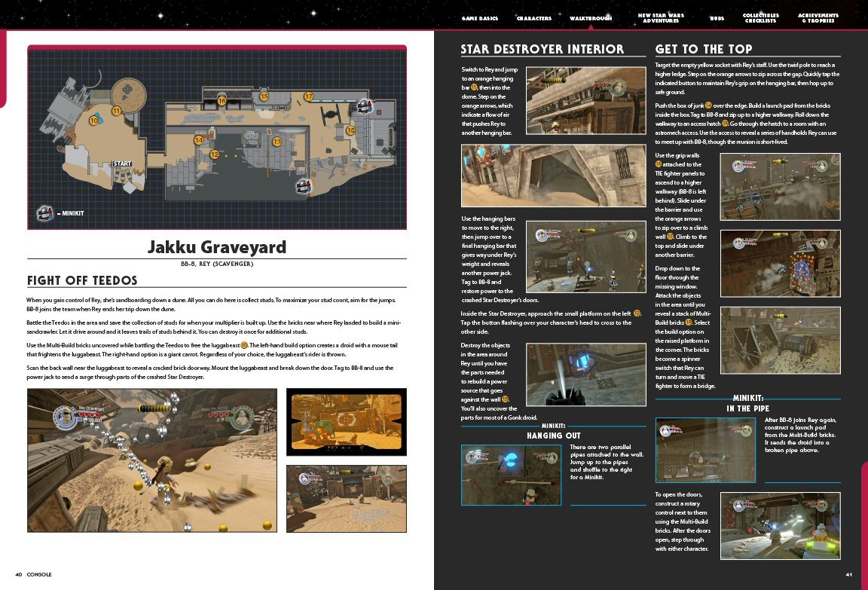
Task: Click the 'Get to the Top' heading
Action: tap(704, 49)
